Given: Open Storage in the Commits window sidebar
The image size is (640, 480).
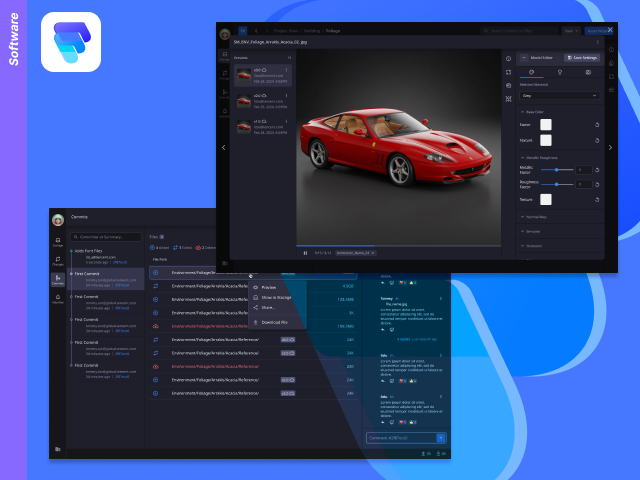Looking at the screenshot, I should pyautogui.click(x=58, y=242).
